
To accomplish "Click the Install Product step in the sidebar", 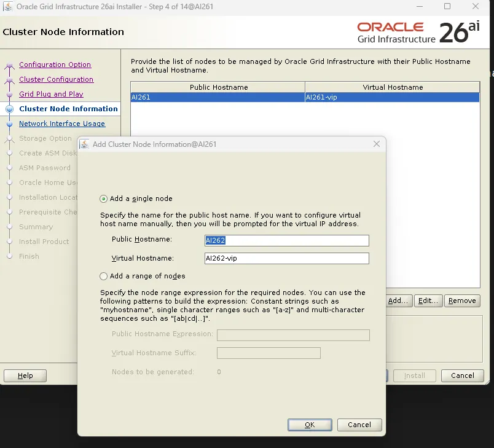I will click(44, 242).
